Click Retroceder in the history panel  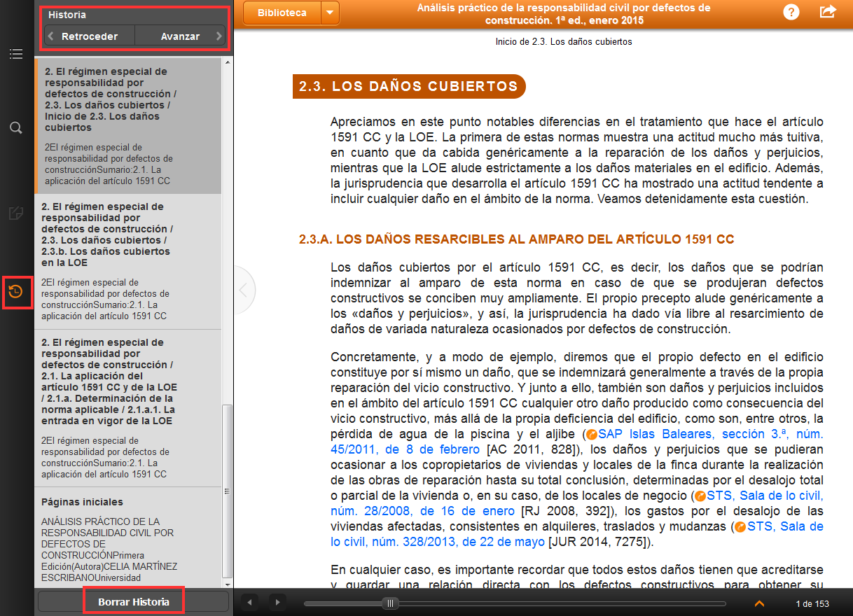click(89, 36)
